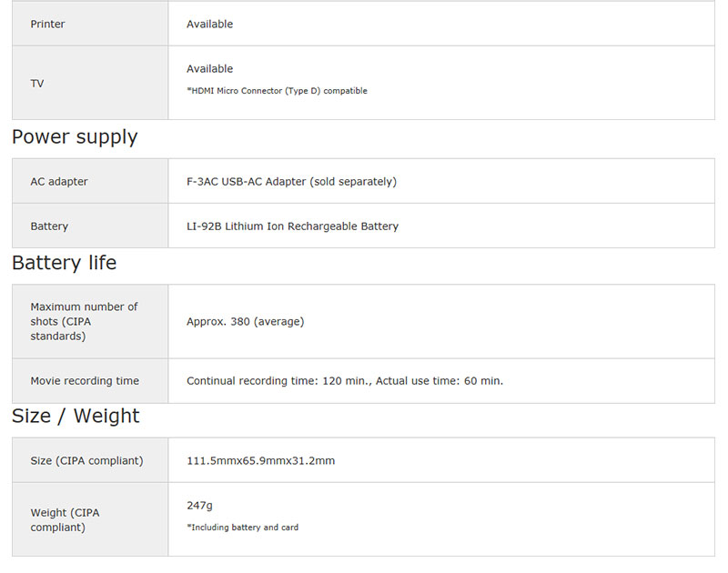Select the TV row label

pyautogui.click(x=37, y=84)
